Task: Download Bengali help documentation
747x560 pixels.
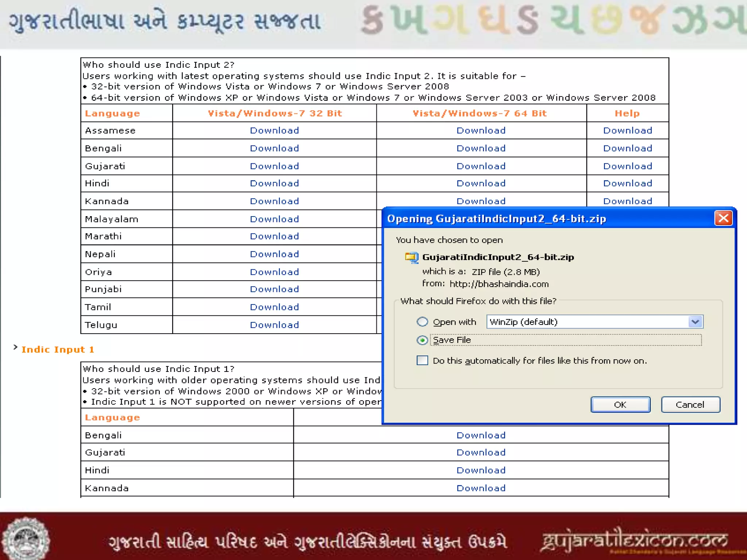Action: (627, 148)
